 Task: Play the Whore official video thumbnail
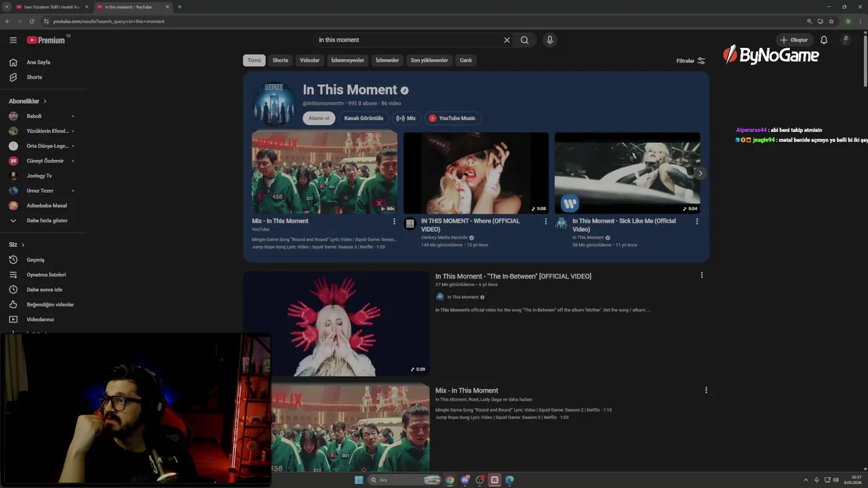476,173
